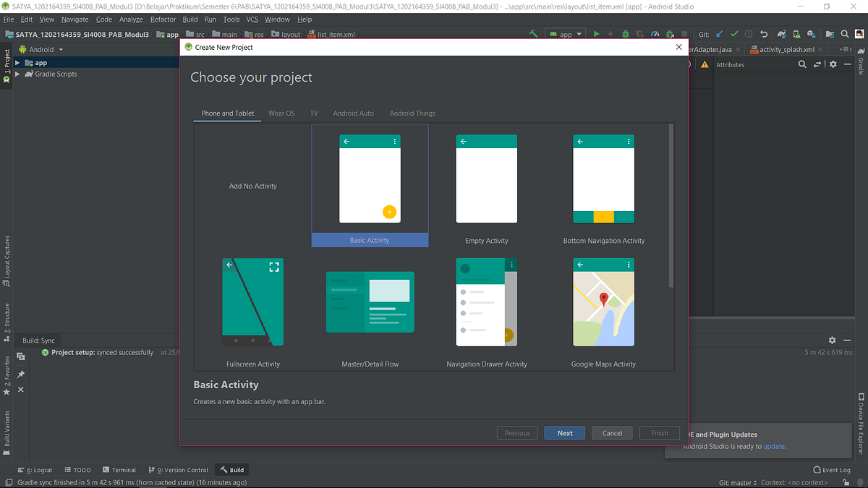Select the Basic Activity template
This screenshot has width=868, height=488.
(x=370, y=179)
